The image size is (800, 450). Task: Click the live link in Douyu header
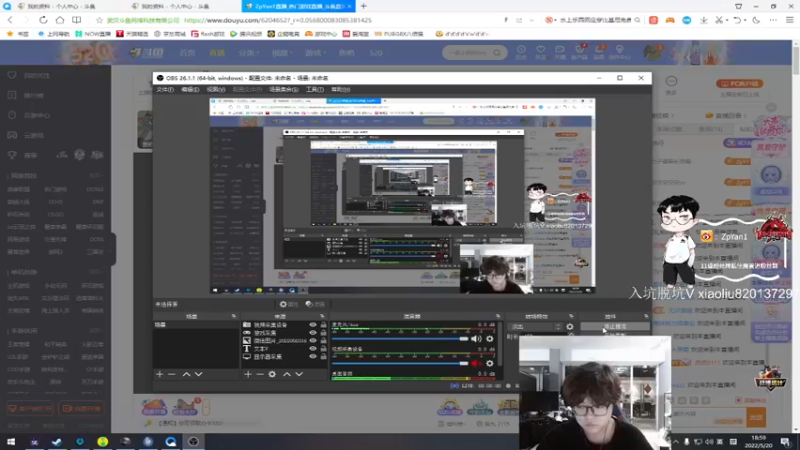click(217, 53)
